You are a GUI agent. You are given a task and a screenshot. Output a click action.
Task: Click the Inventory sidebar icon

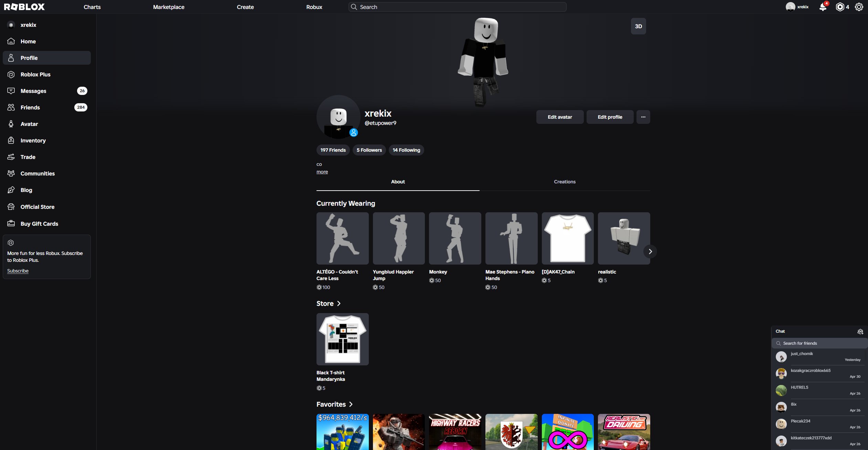click(x=11, y=140)
